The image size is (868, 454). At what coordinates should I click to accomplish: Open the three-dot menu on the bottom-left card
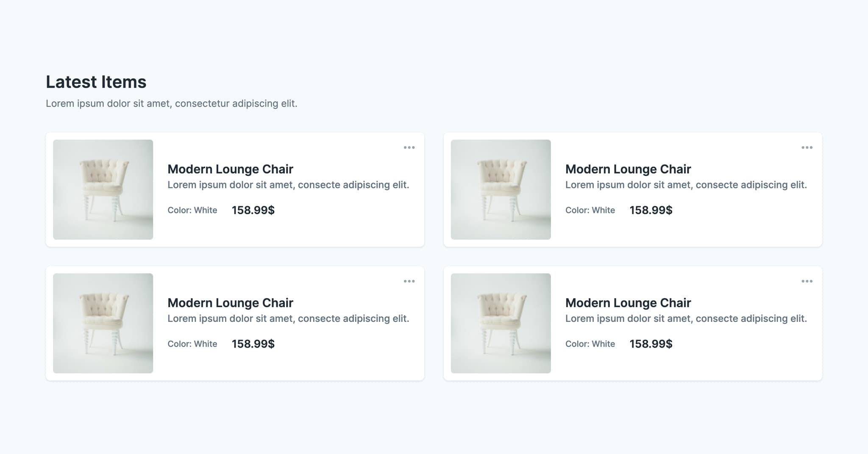[x=409, y=281]
